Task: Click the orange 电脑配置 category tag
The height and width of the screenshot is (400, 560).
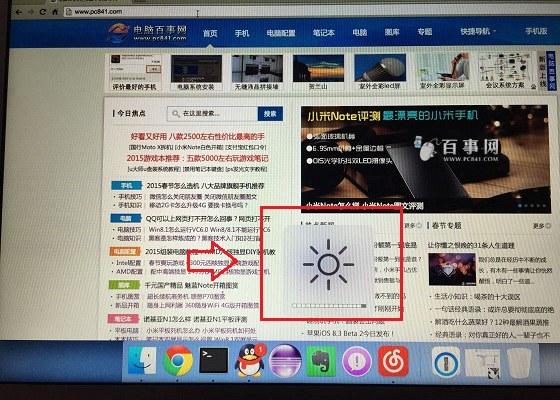Action: [124, 251]
